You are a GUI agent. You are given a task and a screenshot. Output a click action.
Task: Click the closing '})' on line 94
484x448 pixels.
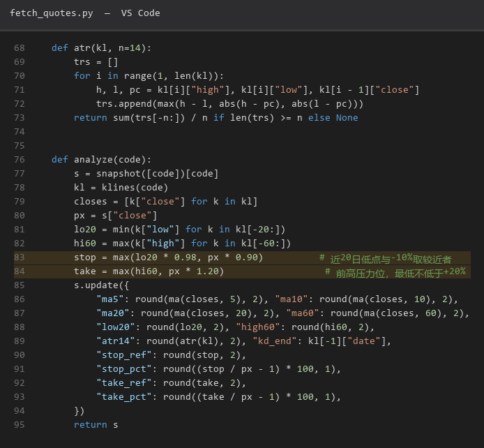[x=79, y=411]
